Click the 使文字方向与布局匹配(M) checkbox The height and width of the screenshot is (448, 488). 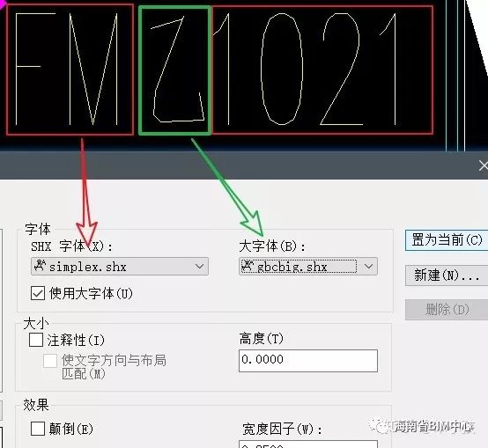[50, 361]
